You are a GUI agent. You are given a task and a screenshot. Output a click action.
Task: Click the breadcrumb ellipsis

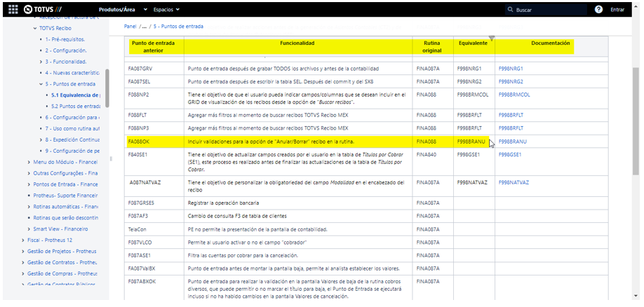point(144,26)
